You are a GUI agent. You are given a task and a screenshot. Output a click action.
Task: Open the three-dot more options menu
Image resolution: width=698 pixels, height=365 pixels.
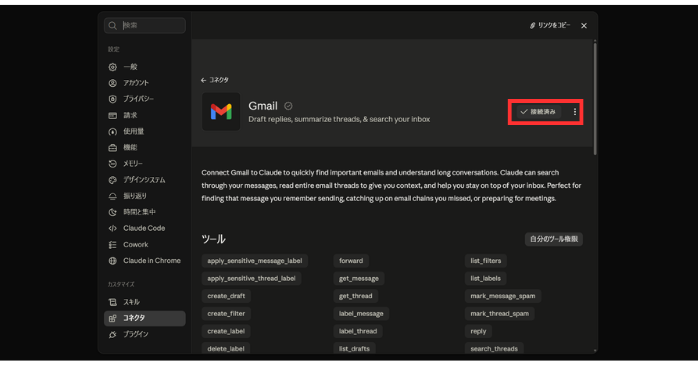[575, 112]
